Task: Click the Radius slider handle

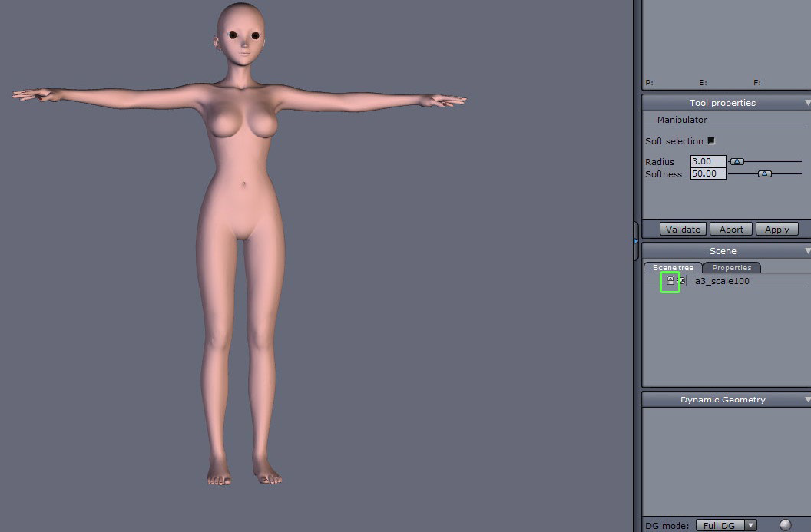Action: click(x=737, y=162)
